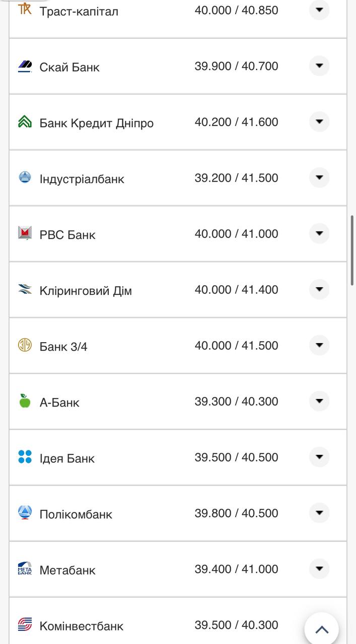356x644 pixels.
Task: Select the А-Банк name text
Action: coord(59,403)
